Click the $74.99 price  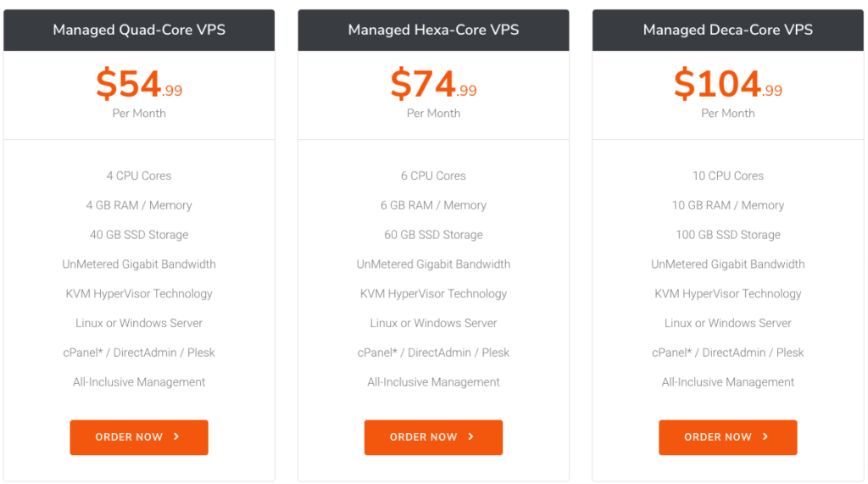click(x=433, y=84)
